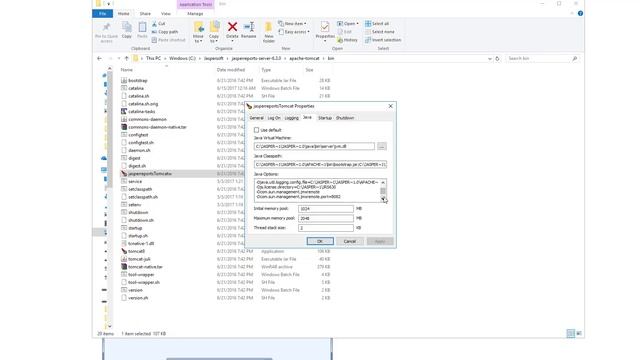640x360 pixels.
Task: Open the File menu
Action: pyautogui.click(x=102, y=13)
